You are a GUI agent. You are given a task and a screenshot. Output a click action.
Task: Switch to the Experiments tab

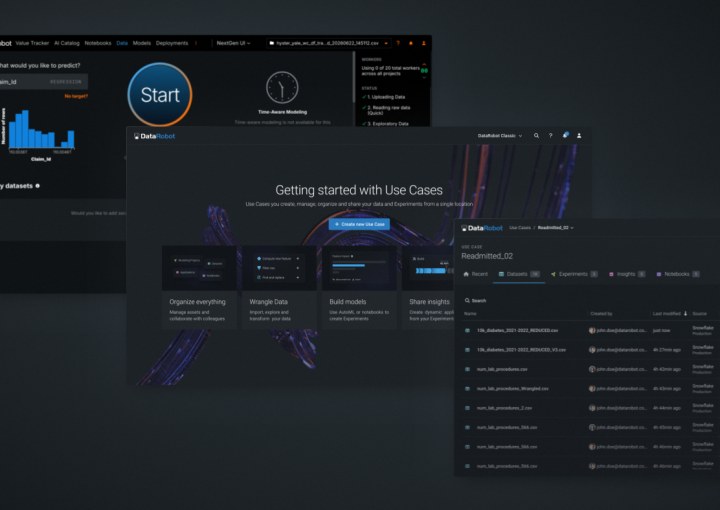pos(574,274)
